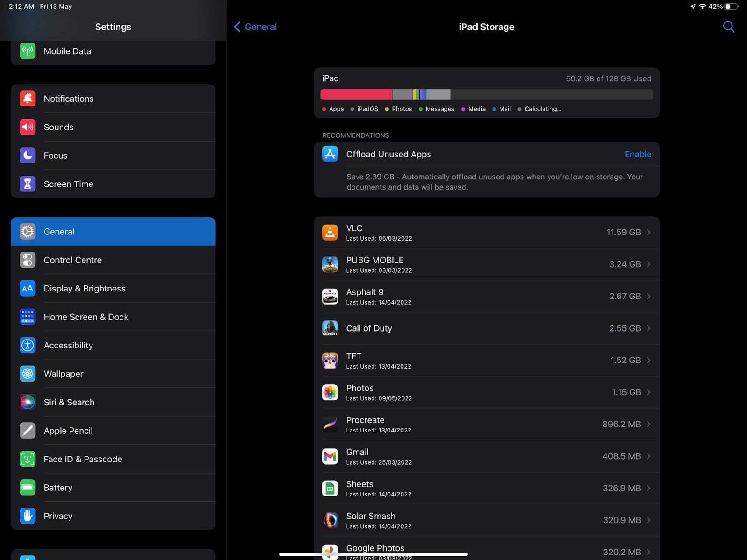The height and width of the screenshot is (560, 747).
Task: Expand TFT storage details chevron
Action: click(x=648, y=360)
